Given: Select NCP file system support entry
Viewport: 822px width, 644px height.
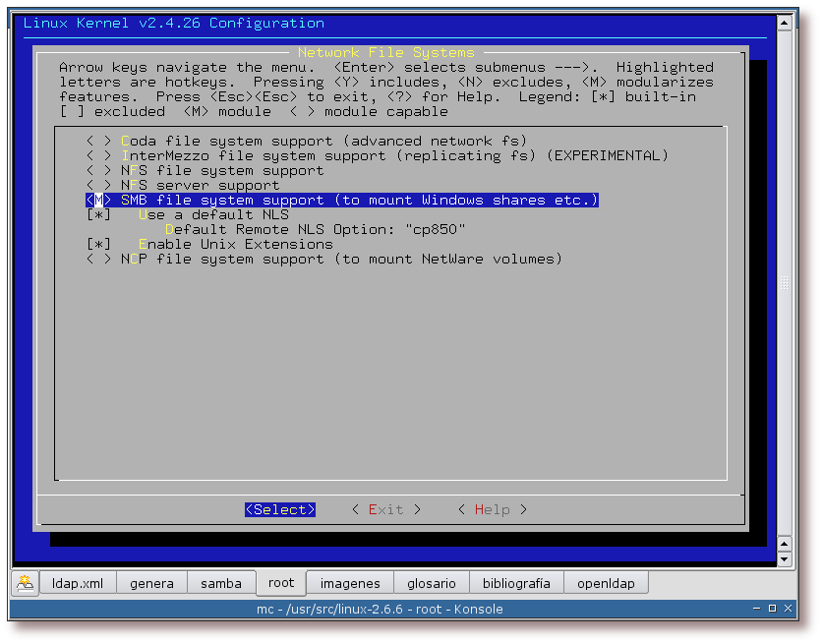Looking at the screenshot, I should [340, 259].
